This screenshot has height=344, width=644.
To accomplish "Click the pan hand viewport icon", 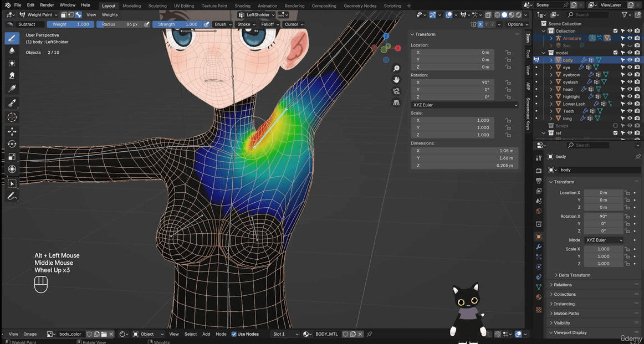I will 396,80.
